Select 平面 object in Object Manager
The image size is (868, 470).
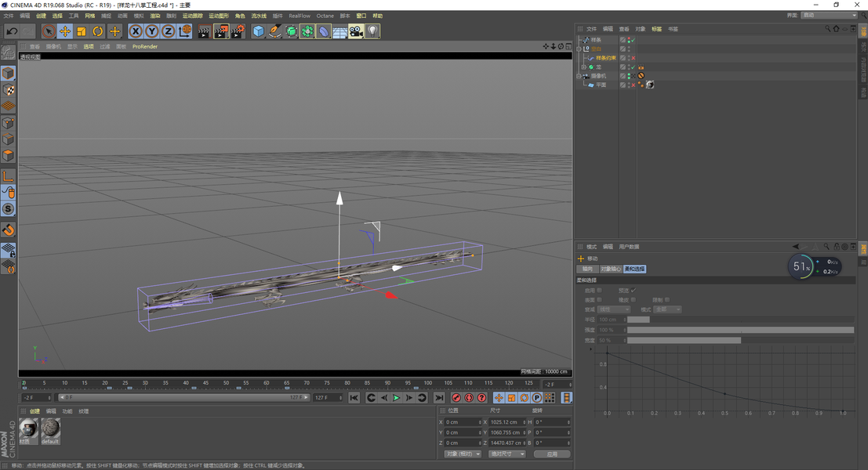pos(601,85)
